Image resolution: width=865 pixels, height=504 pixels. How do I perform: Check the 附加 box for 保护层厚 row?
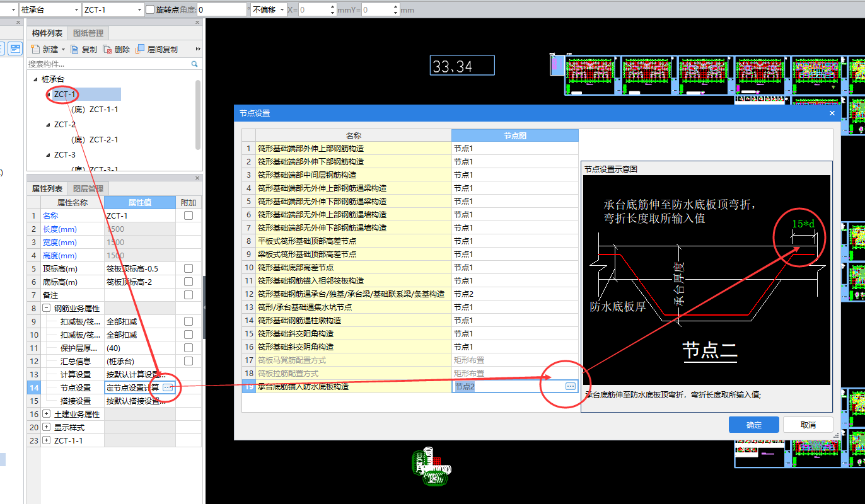[x=189, y=348]
